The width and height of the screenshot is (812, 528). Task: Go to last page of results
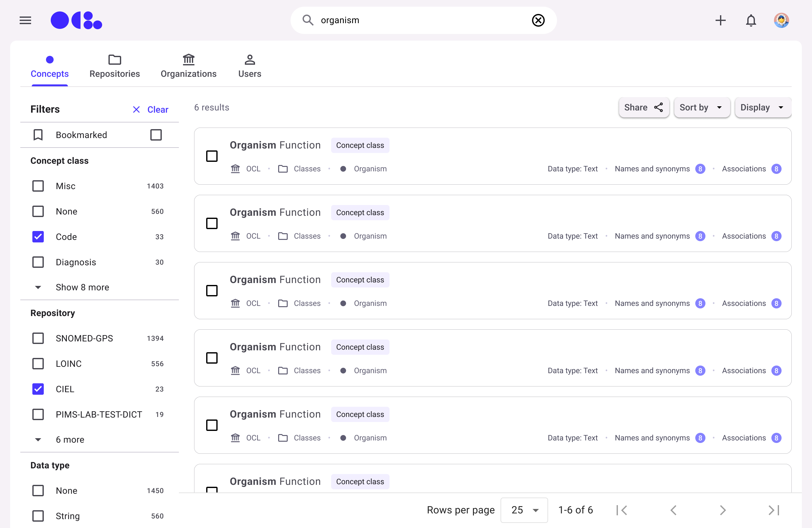point(773,510)
